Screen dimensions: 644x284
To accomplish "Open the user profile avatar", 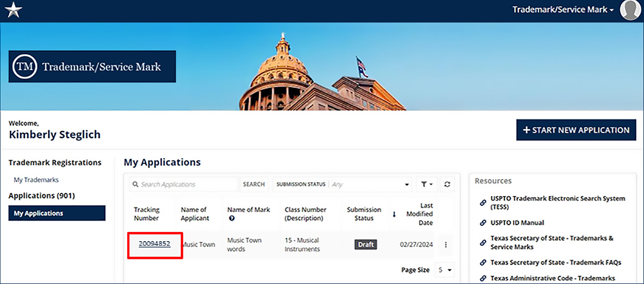I will pyautogui.click(x=630, y=10).
